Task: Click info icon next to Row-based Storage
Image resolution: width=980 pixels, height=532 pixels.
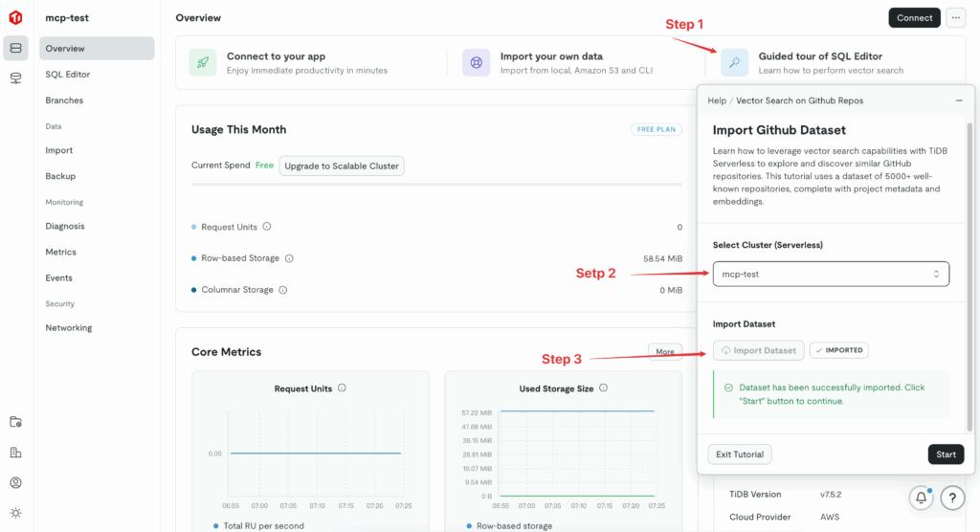Action: (x=289, y=258)
